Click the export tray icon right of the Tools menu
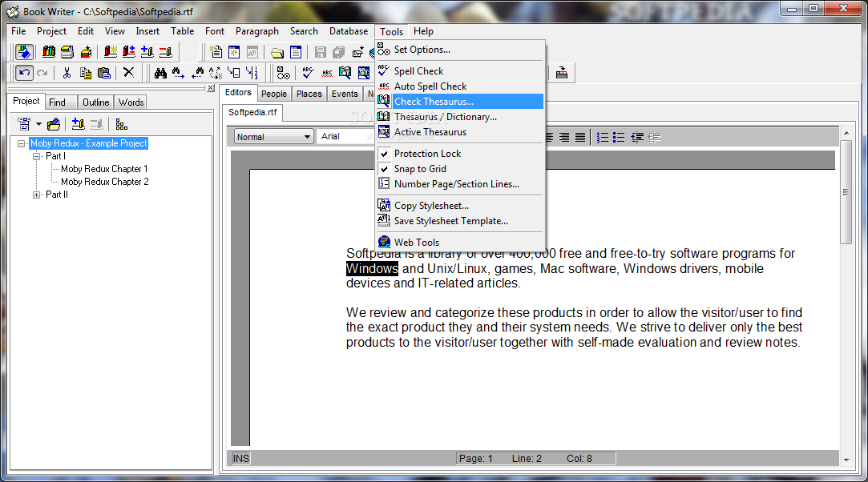 pyautogui.click(x=562, y=72)
